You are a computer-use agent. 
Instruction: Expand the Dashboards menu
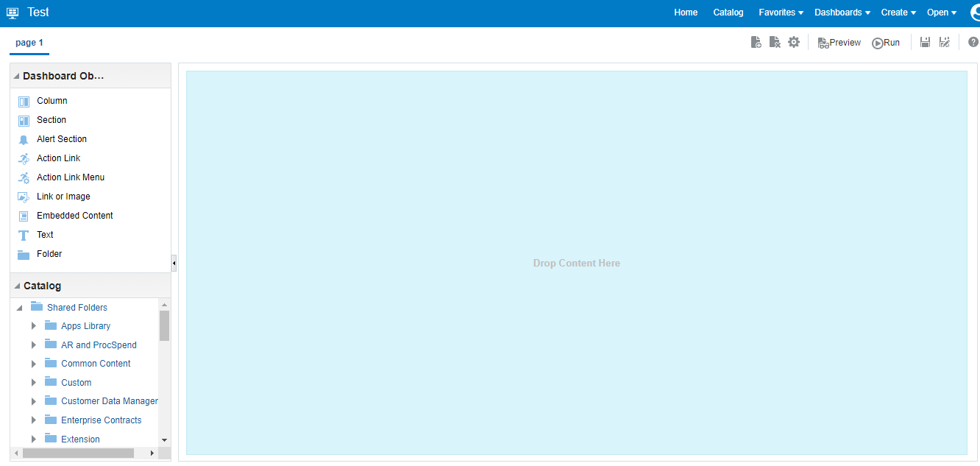tap(841, 12)
